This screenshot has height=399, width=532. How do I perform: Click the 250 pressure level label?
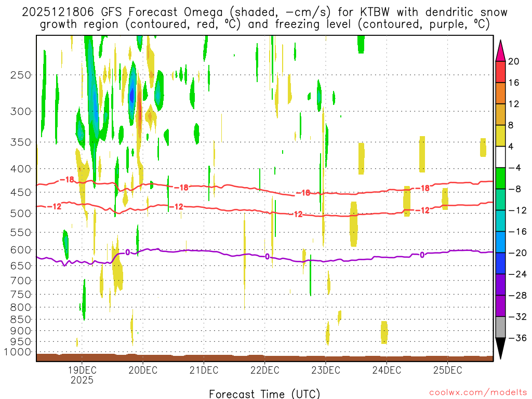click(22, 75)
